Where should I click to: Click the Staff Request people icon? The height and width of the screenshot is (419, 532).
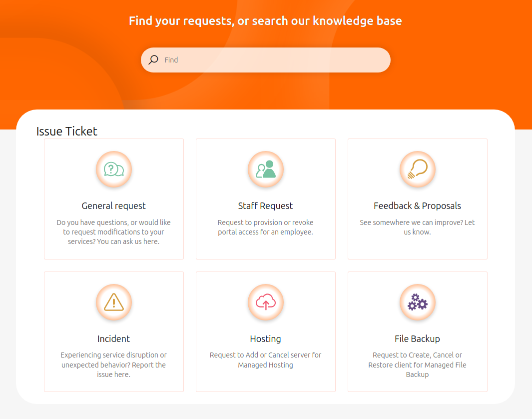pyautogui.click(x=266, y=169)
